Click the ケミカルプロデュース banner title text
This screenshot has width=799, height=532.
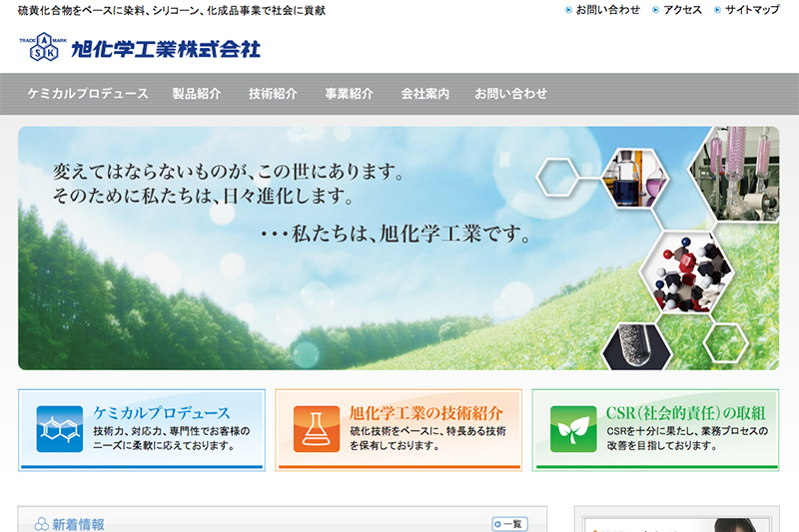(162, 413)
